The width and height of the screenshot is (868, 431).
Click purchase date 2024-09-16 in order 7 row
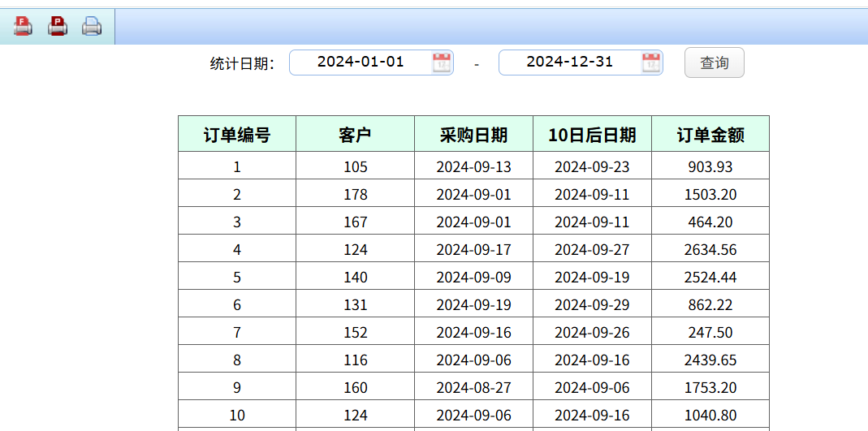pos(474,332)
